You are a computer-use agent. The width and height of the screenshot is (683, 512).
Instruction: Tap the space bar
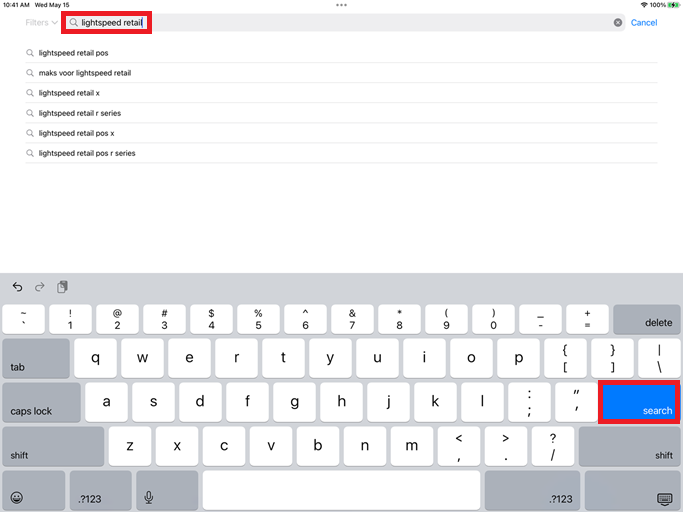(342, 490)
